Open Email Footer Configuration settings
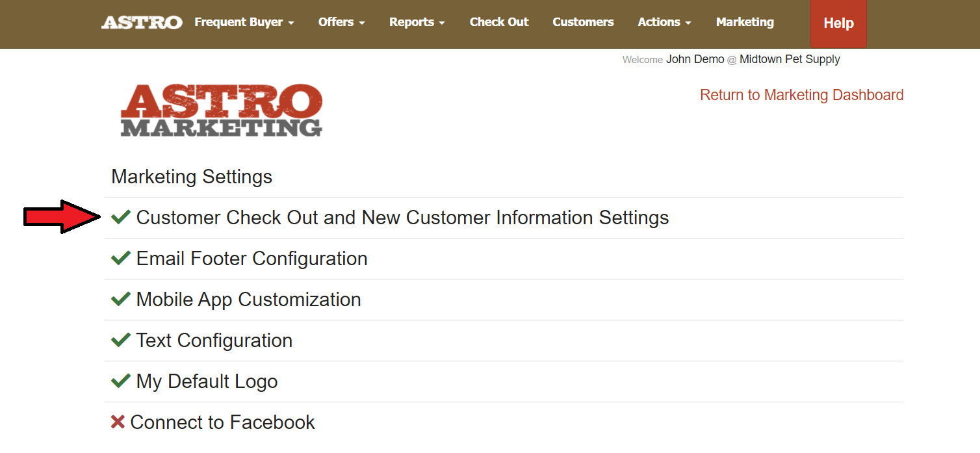Image resolution: width=980 pixels, height=453 pixels. click(x=251, y=259)
